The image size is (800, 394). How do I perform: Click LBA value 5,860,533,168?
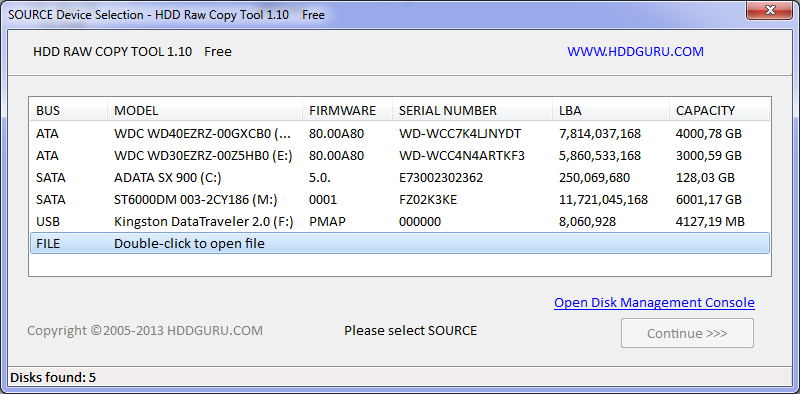600,156
